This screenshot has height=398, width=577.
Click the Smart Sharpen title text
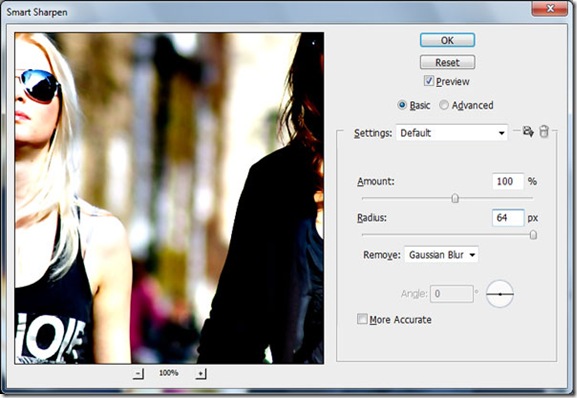click(x=37, y=12)
